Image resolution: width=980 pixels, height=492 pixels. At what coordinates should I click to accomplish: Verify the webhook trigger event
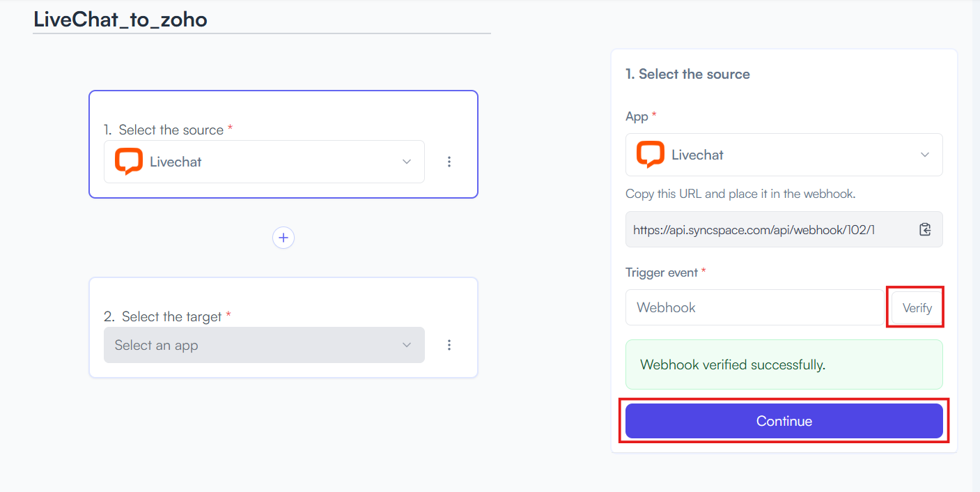tap(917, 307)
